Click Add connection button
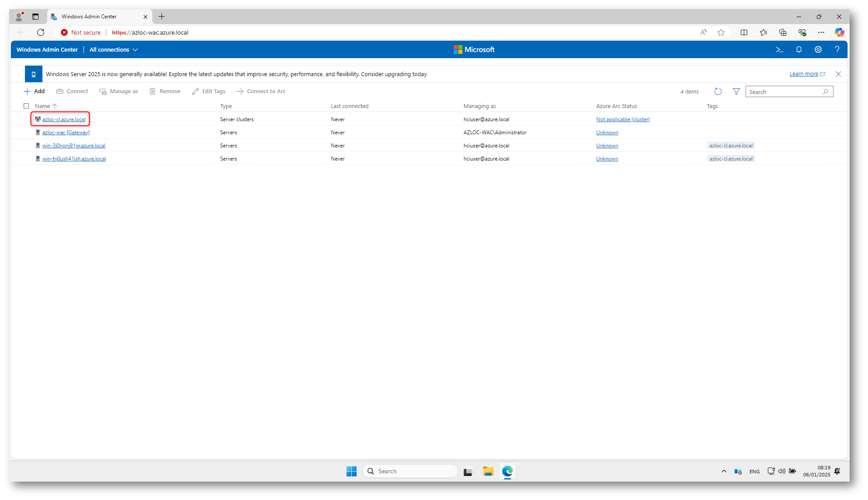The width and height of the screenshot is (868, 500). point(34,91)
